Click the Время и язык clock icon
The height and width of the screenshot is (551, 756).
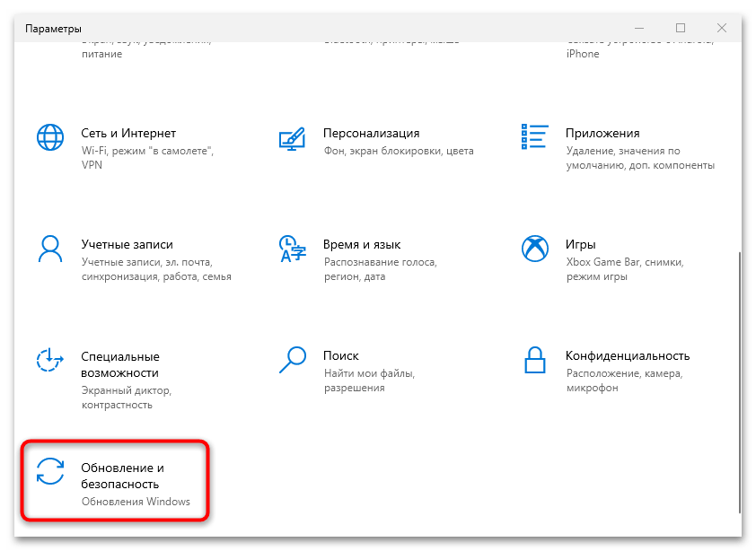click(x=292, y=249)
